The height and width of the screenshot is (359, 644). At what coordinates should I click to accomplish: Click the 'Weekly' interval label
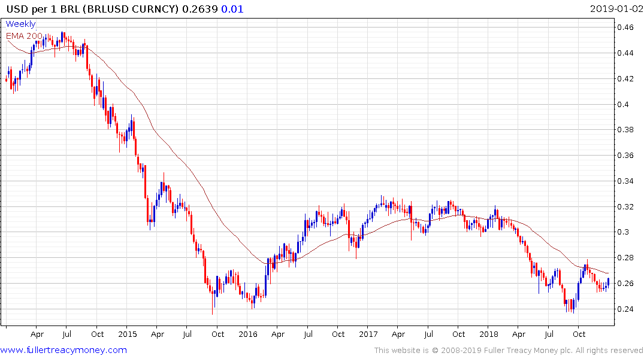tap(20, 24)
